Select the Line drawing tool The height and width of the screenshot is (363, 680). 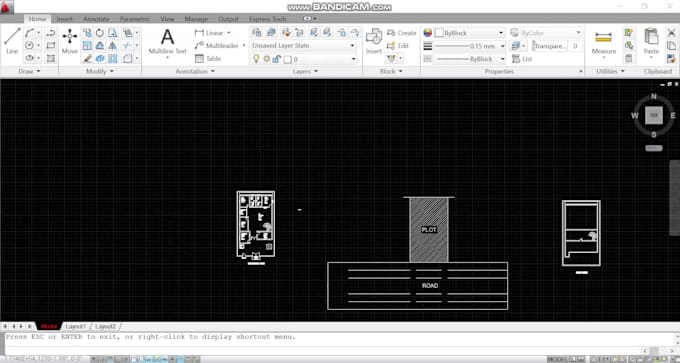(12, 41)
